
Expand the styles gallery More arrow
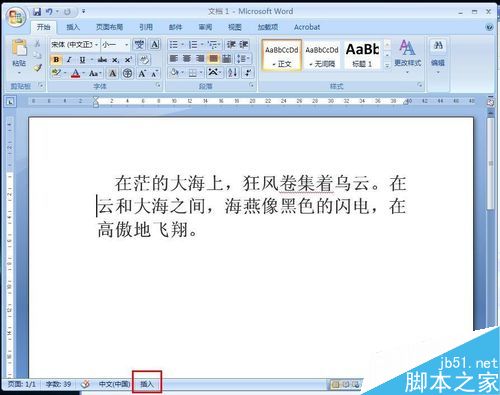pyautogui.click(x=387, y=65)
